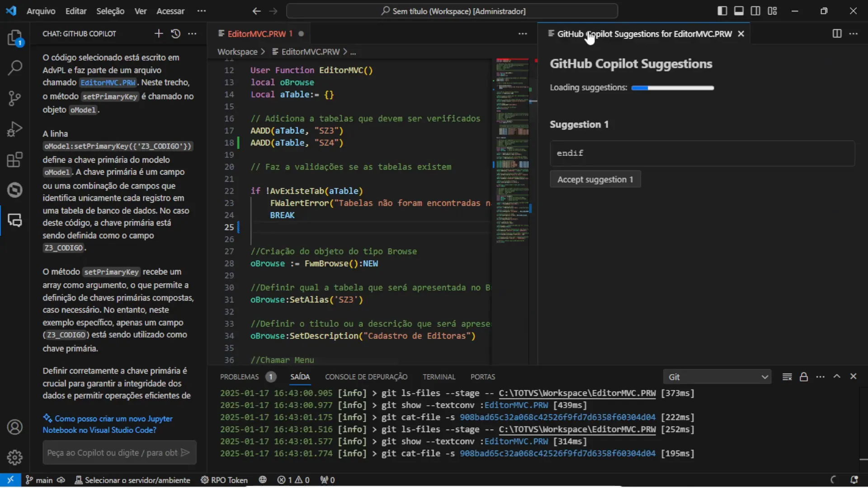Open the Explorer view in activity bar
Screen dimensions: 868x488
(15, 38)
